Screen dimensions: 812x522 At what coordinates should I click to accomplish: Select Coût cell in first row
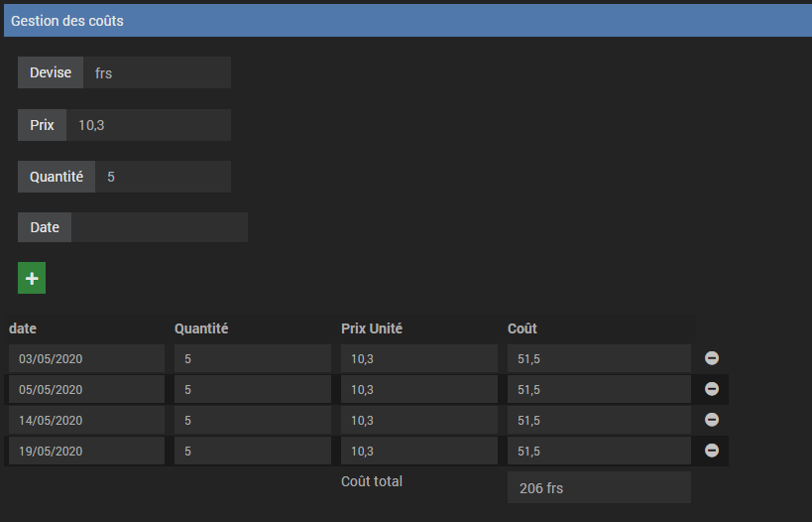pos(599,358)
